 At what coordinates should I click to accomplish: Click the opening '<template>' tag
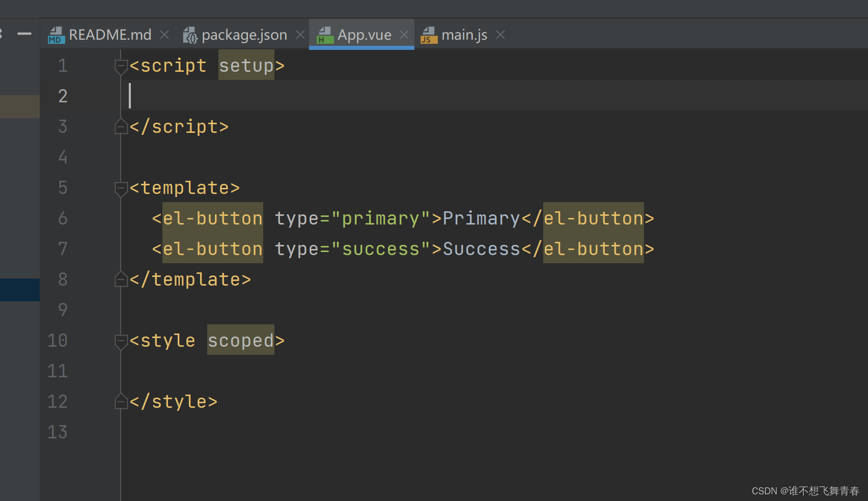tap(185, 187)
